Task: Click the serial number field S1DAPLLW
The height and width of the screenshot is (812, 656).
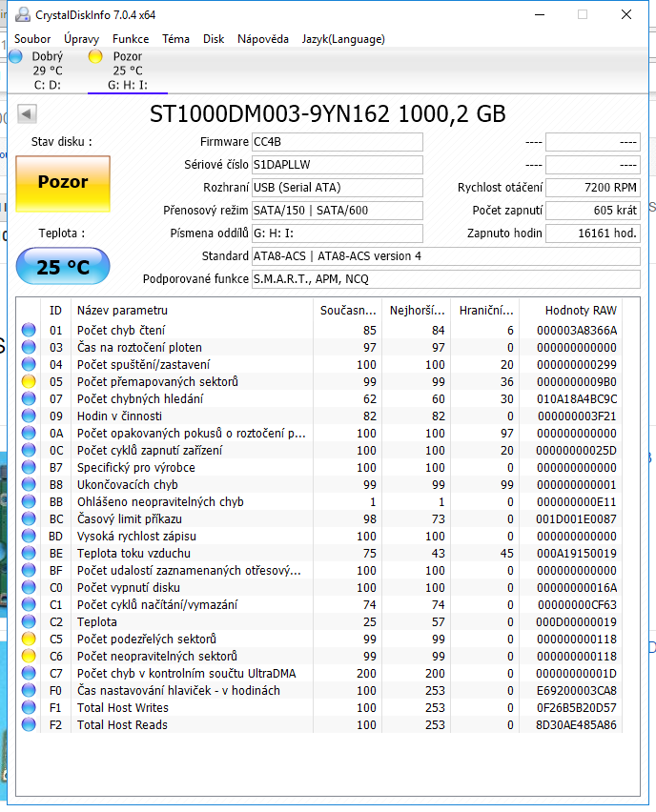Action: pyautogui.click(x=338, y=165)
